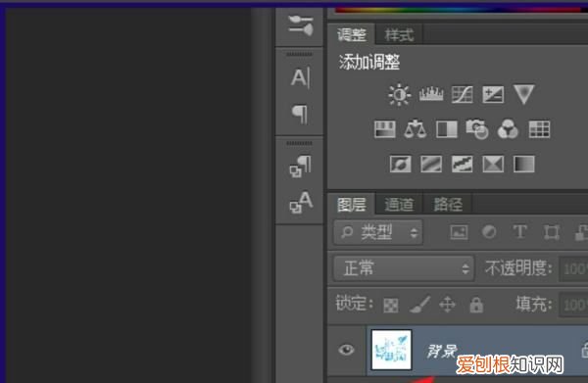Switch to the 样式 tab

[399, 35]
